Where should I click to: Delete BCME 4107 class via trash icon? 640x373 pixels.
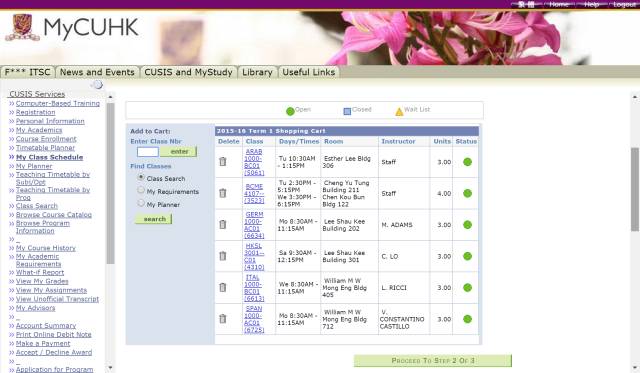[x=222, y=193]
